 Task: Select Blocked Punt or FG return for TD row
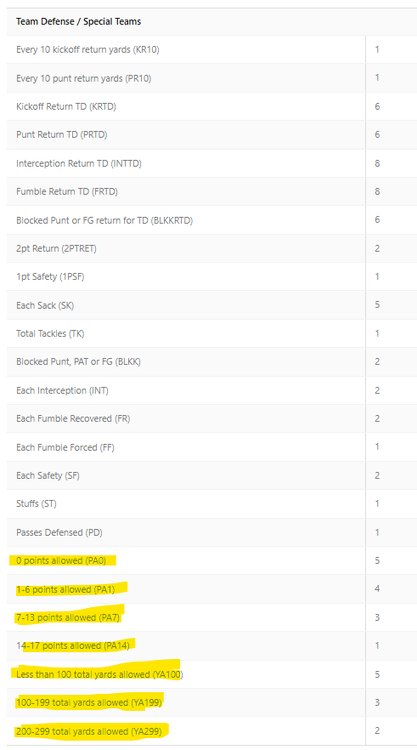click(212, 220)
